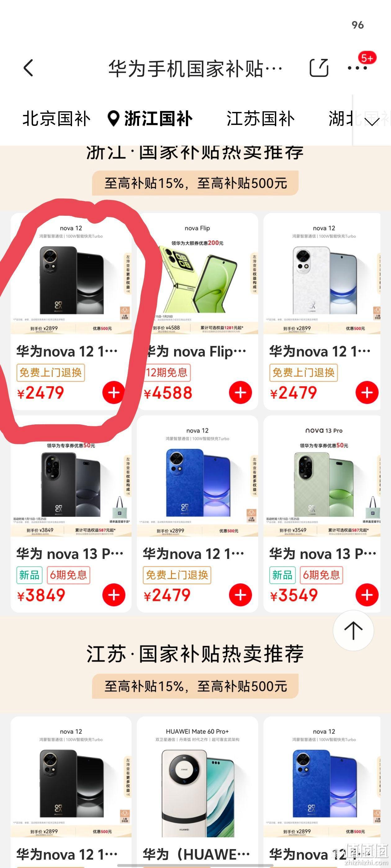The image size is (391, 868).
Task: Add blue nova 12 ¥2479 to cart
Action: [240, 595]
